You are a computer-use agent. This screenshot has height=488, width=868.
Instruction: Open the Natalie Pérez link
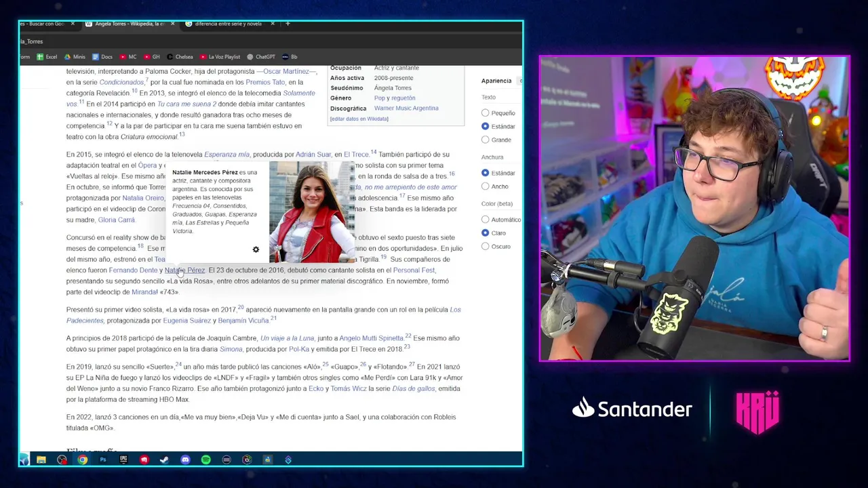coord(184,270)
